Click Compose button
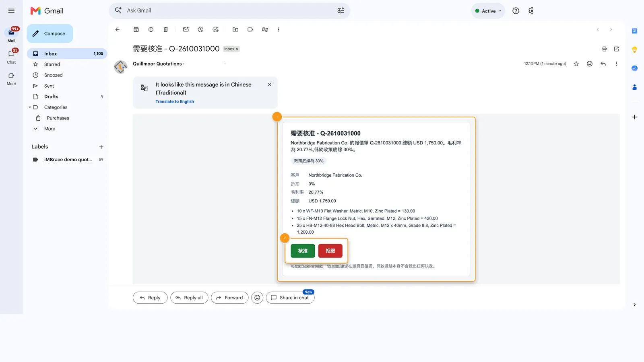The height and width of the screenshot is (362, 644). (x=50, y=33)
